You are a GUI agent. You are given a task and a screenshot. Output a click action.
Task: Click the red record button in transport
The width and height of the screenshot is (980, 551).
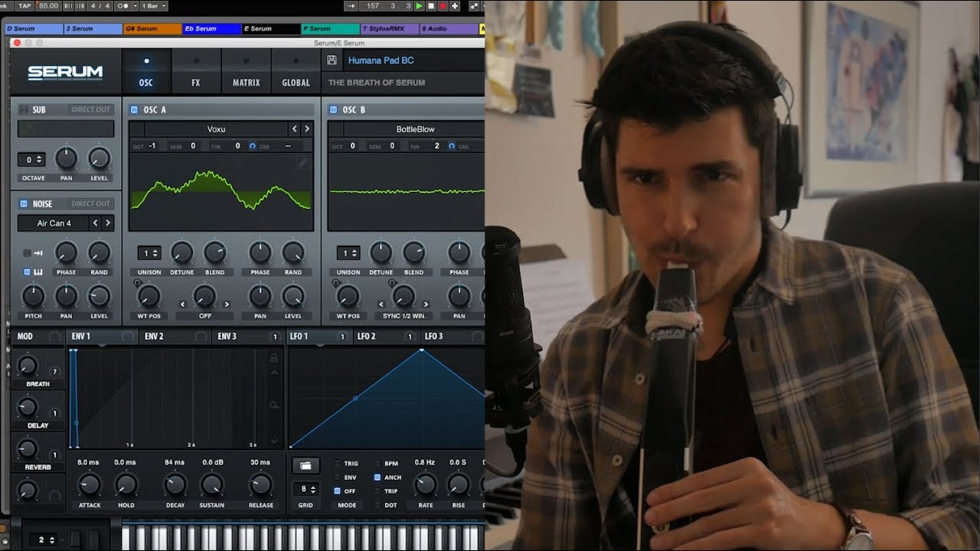[x=443, y=6]
